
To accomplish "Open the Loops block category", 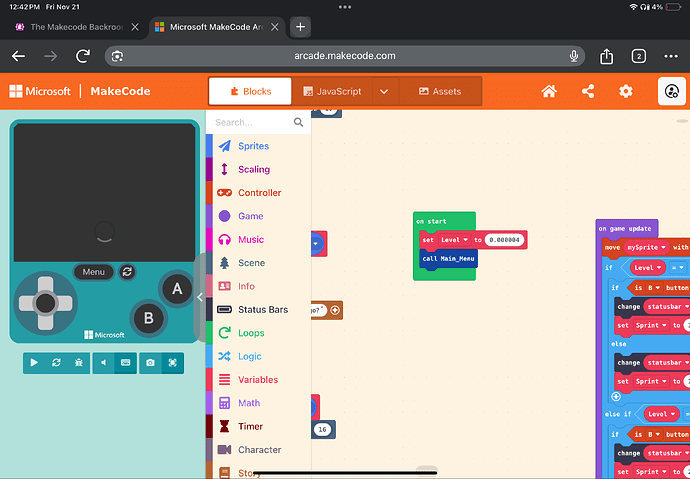I will 258,333.
